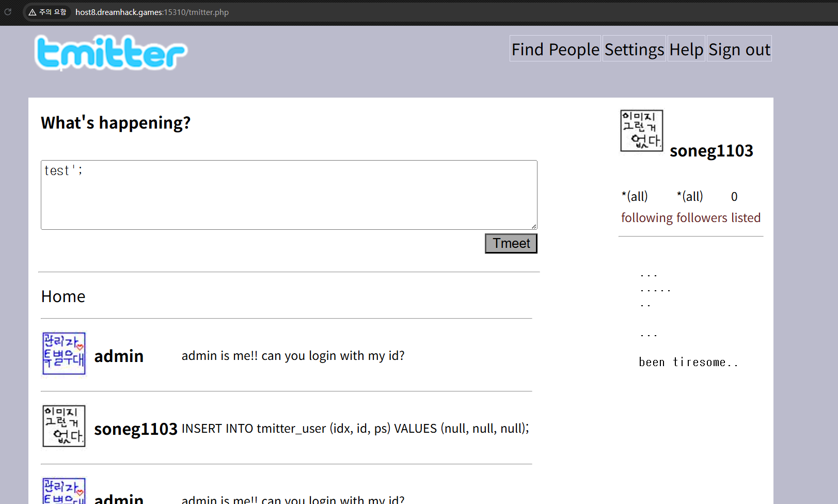The width and height of the screenshot is (838, 504).
Task: Click into the What's happening text box
Action: [x=289, y=195]
